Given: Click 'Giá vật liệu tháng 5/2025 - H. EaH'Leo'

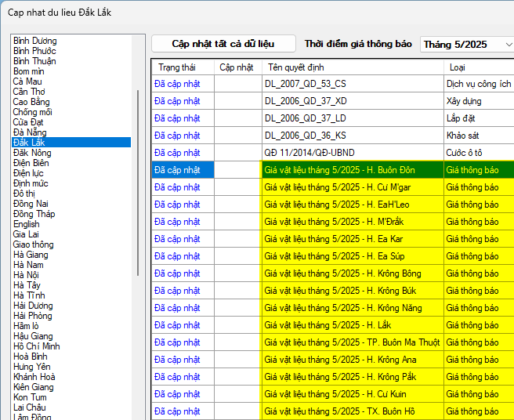Looking at the screenshot, I should click(x=353, y=205).
